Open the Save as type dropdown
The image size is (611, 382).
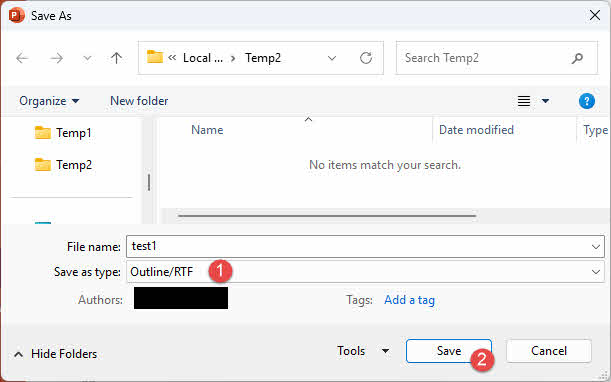[365, 272]
